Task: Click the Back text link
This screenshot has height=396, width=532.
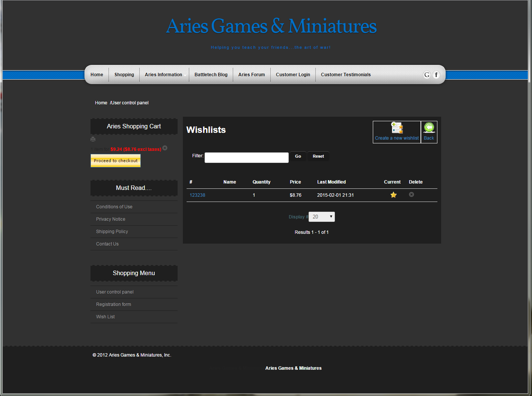Action: coord(429,138)
